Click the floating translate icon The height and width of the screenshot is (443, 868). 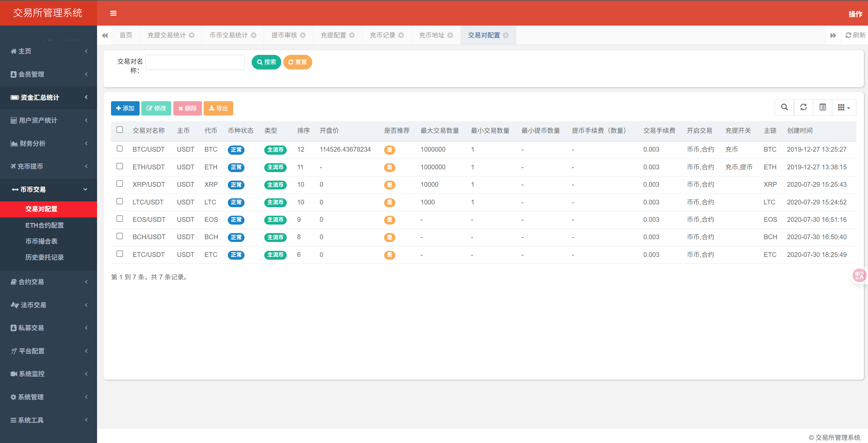click(x=859, y=275)
